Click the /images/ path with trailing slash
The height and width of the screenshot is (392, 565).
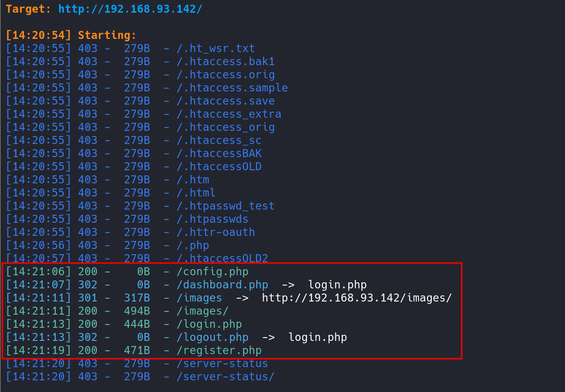point(203,311)
